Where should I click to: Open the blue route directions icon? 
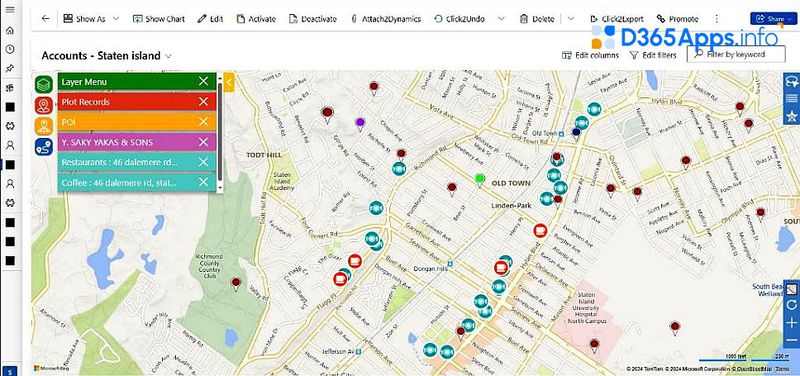pos(44,147)
